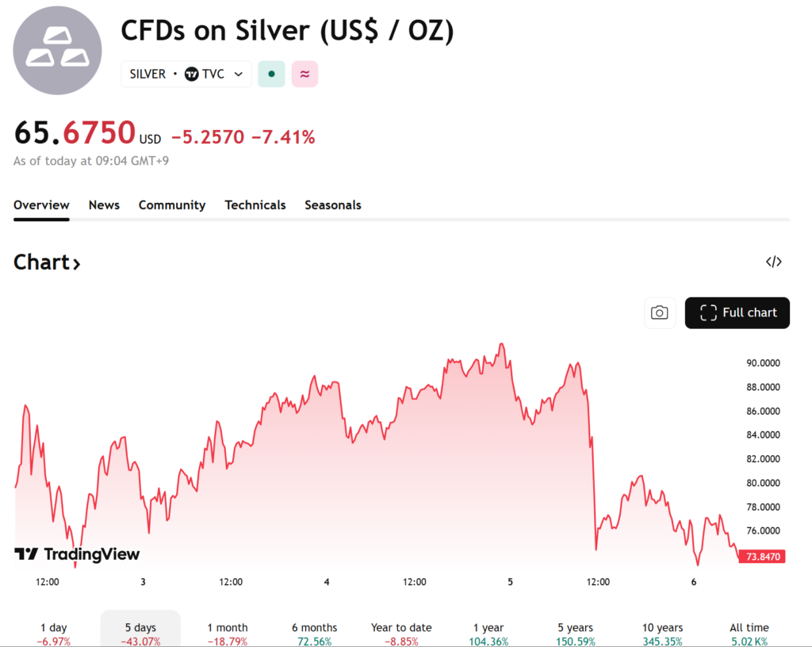Switch to the News tab
This screenshot has width=812, height=647.
(104, 205)
